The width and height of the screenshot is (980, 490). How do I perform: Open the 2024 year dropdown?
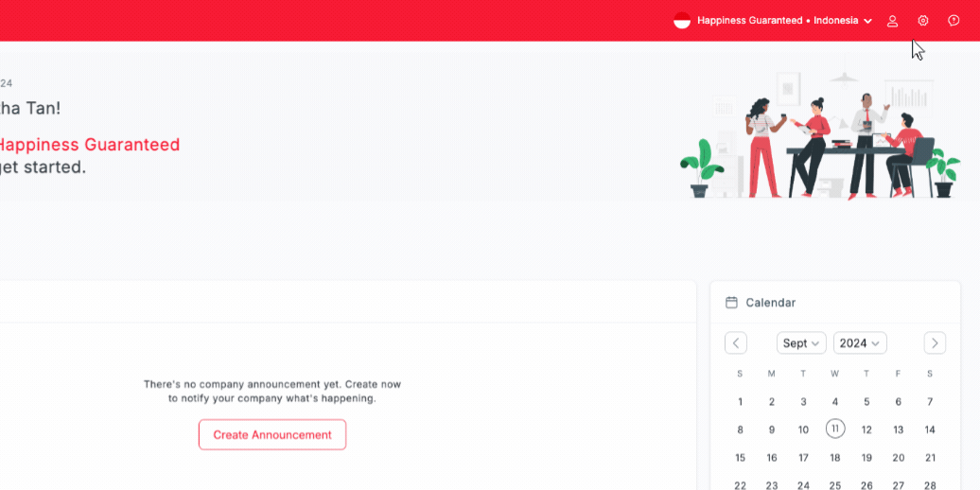[860, 343]
